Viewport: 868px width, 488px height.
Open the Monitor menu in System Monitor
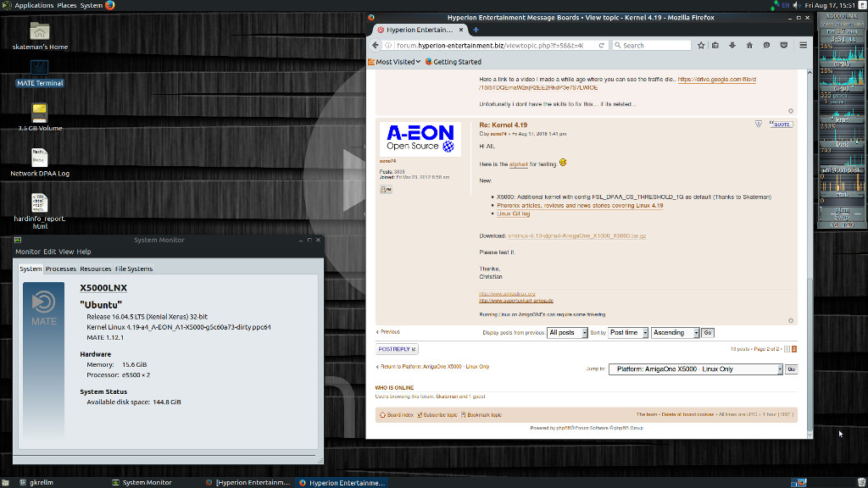tap(28, 252)
